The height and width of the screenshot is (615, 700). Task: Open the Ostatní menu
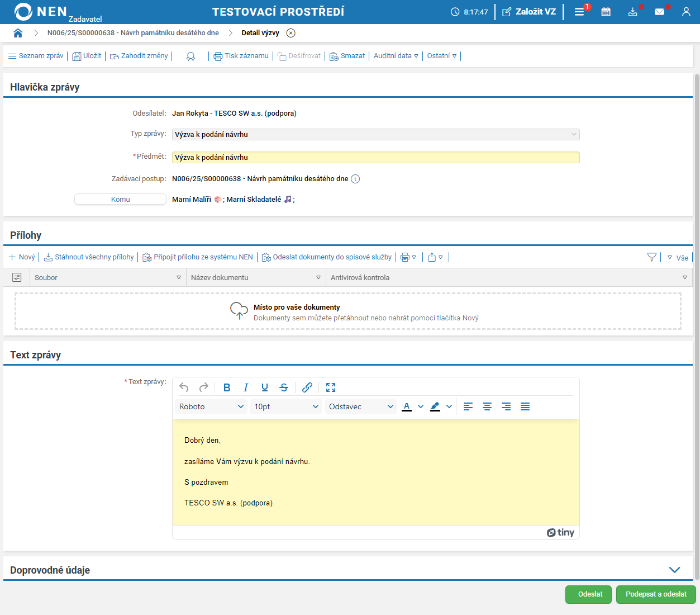[441, 56]
